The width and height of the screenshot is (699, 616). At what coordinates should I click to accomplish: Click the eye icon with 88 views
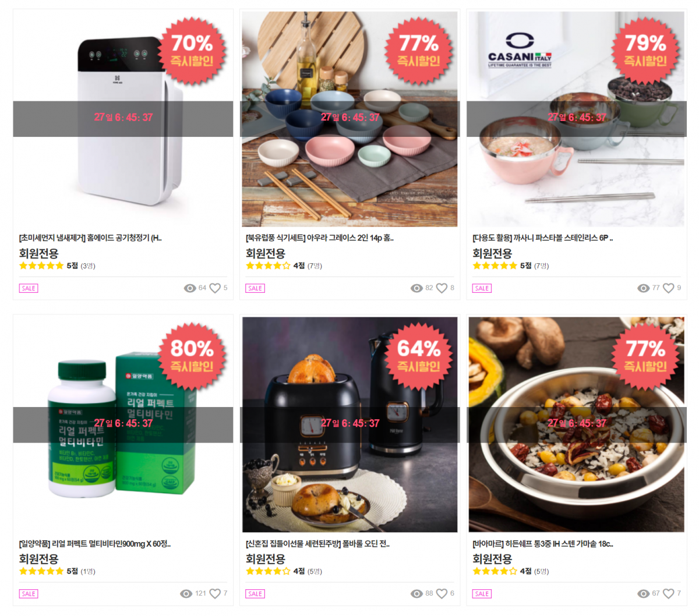(x=416, y=594)
